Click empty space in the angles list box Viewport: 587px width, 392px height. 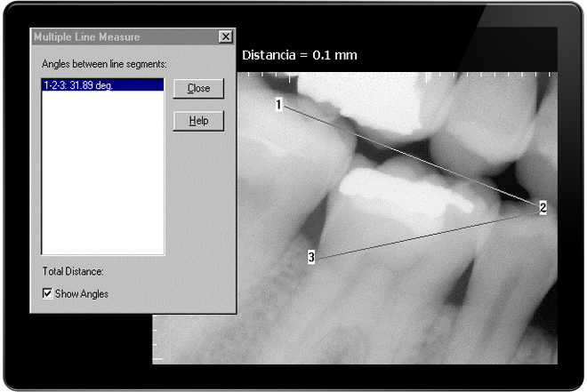[102, 178]
